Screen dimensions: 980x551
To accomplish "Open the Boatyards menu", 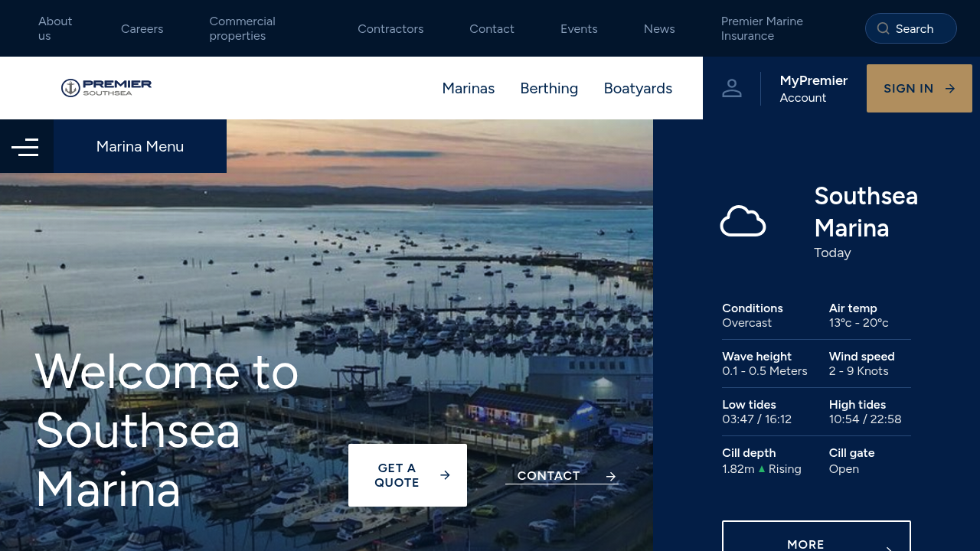I will coord(638,88).
